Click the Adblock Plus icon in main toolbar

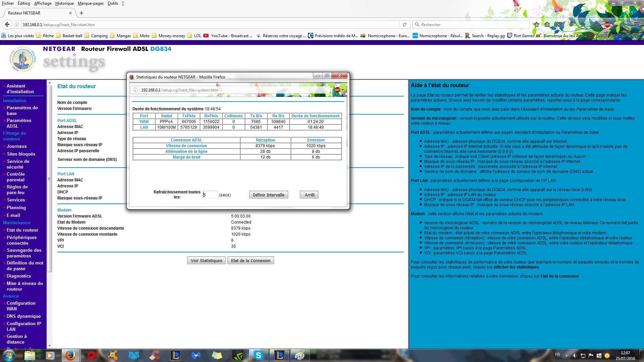(607, 24)
